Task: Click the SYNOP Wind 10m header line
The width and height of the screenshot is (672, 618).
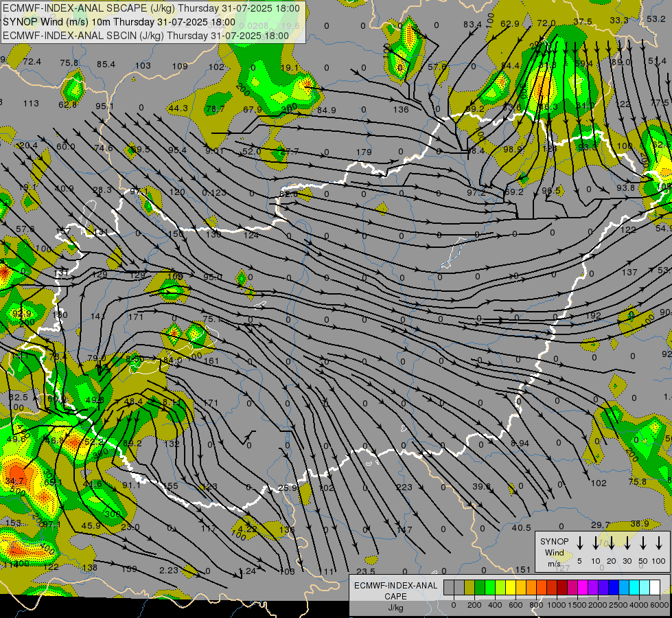Action: pos(119,22)
